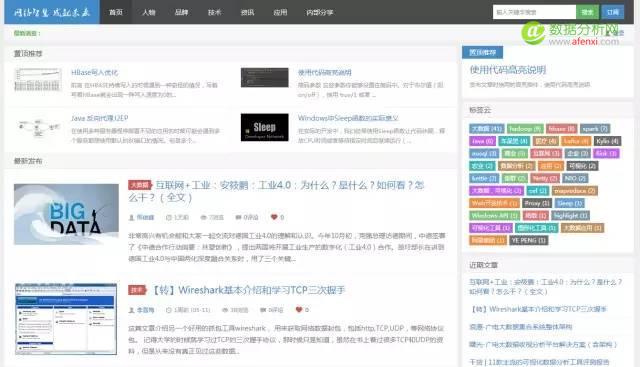Screen dimensions: 640x367
Task: Open the 首页 navigation tab
Action: coord(116,12)
